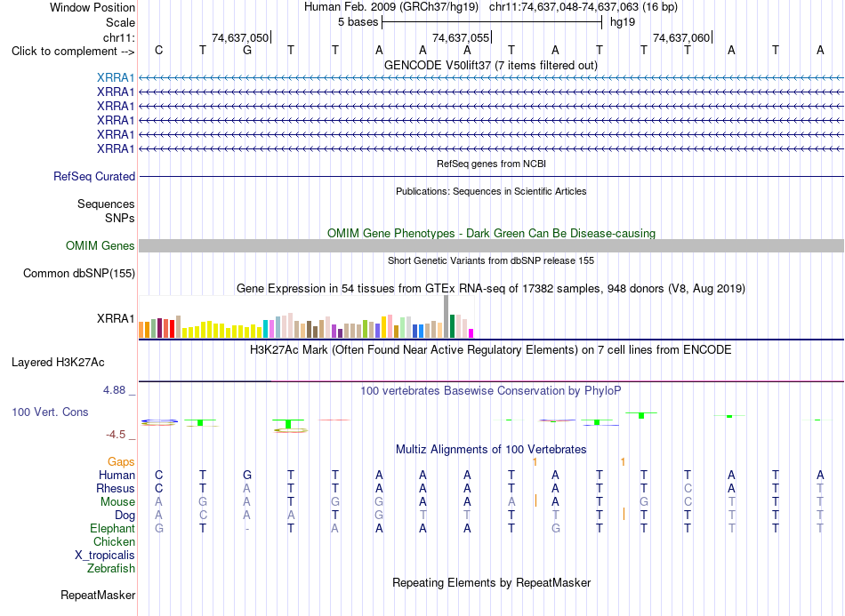Viewport: 845px width, 616px height.
Task: Click the 'Click to complement -->' label
Action: pos(73,52)
